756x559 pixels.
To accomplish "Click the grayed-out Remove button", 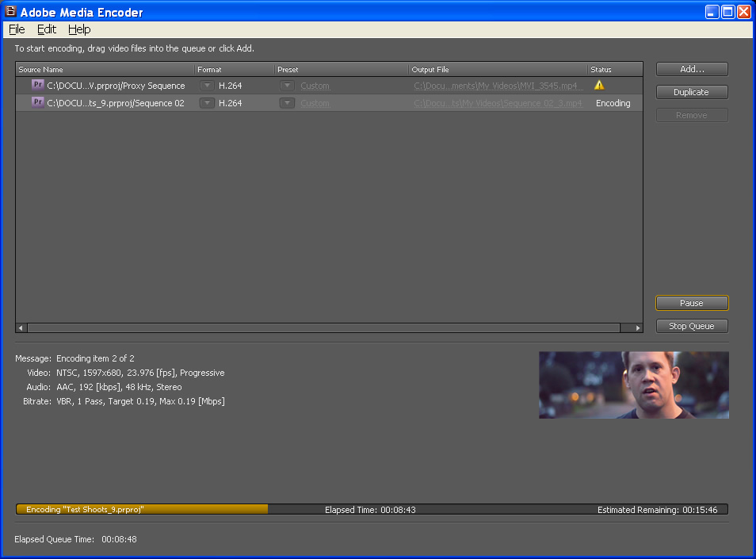I will [x=692, y=115].
